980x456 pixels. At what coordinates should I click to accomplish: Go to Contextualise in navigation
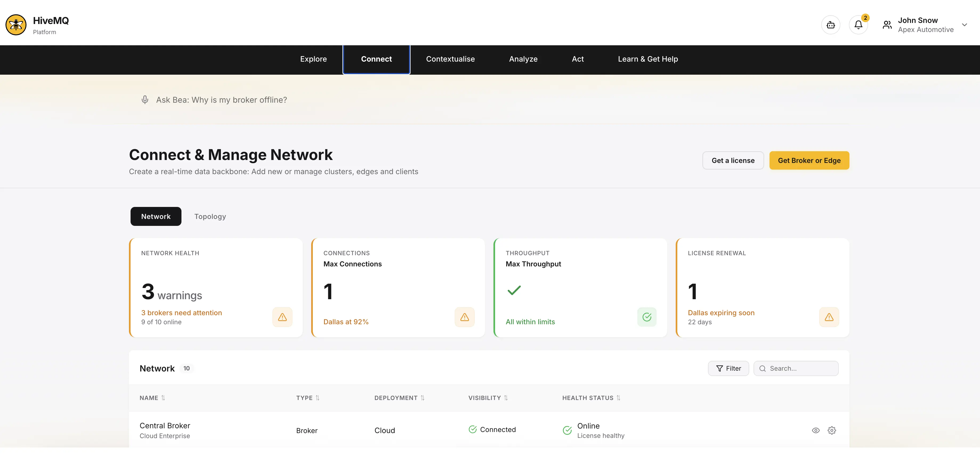[x=450, y=59]
